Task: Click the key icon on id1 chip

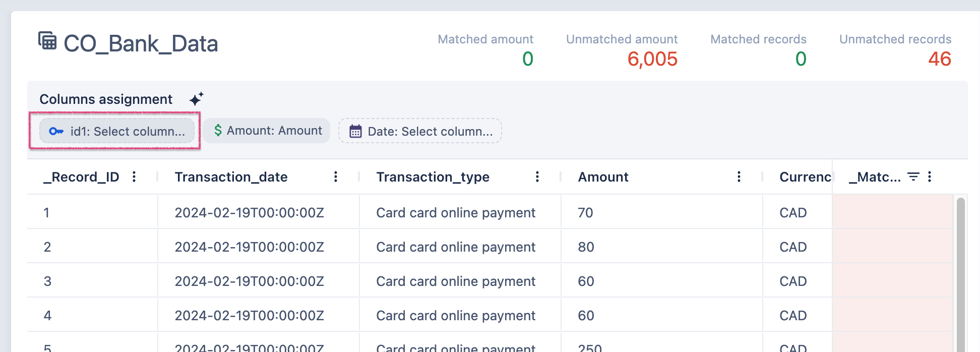Action: click(56, 132)
